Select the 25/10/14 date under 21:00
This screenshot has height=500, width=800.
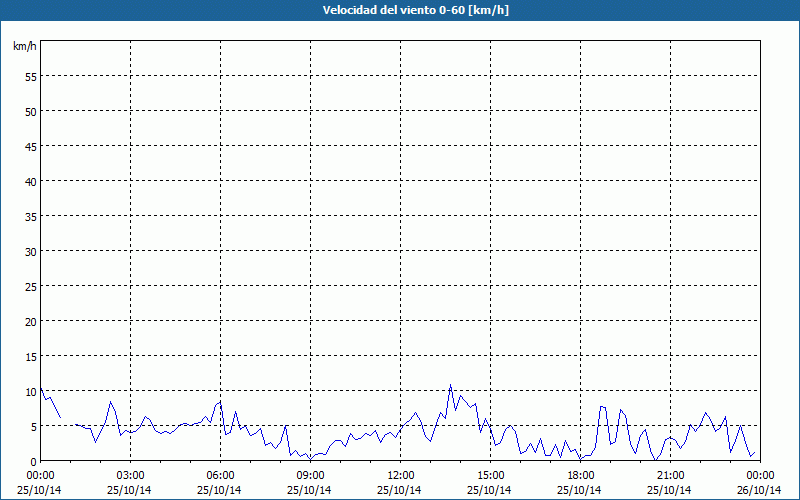tap(669, 490)
